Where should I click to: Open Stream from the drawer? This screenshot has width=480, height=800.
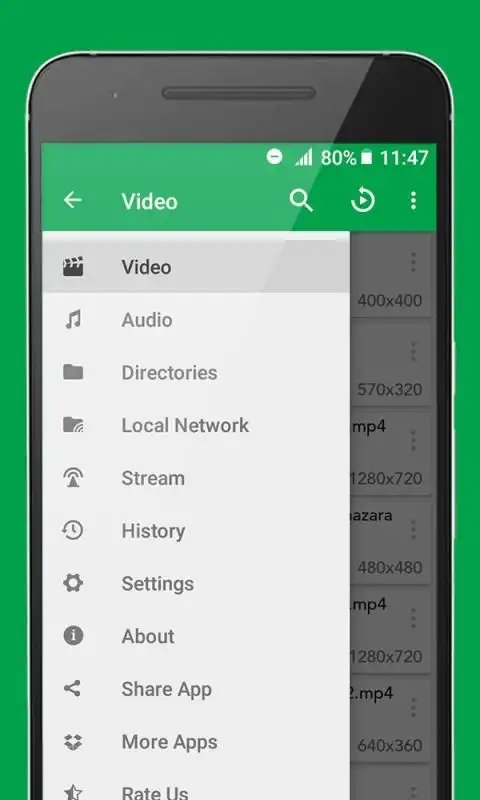[196, 478]
